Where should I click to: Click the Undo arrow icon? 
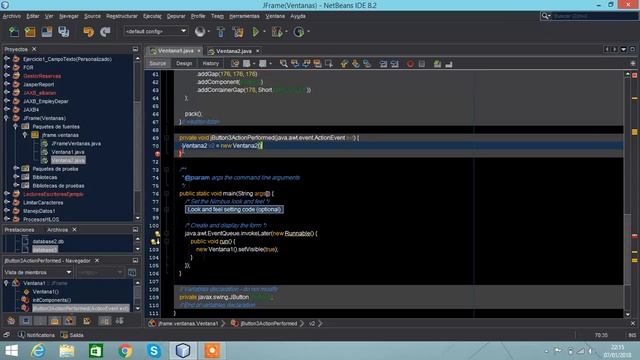click(x=88, y=31)
